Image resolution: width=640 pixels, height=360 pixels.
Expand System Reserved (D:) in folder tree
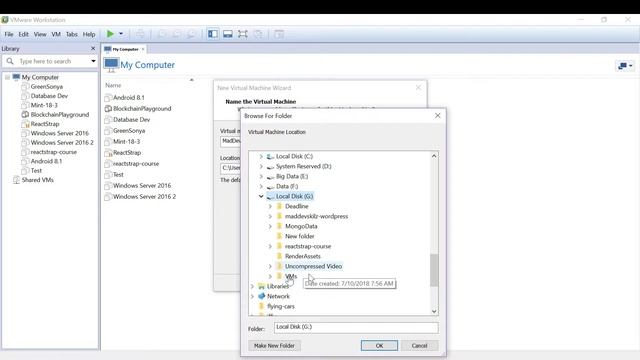point(261,167)
